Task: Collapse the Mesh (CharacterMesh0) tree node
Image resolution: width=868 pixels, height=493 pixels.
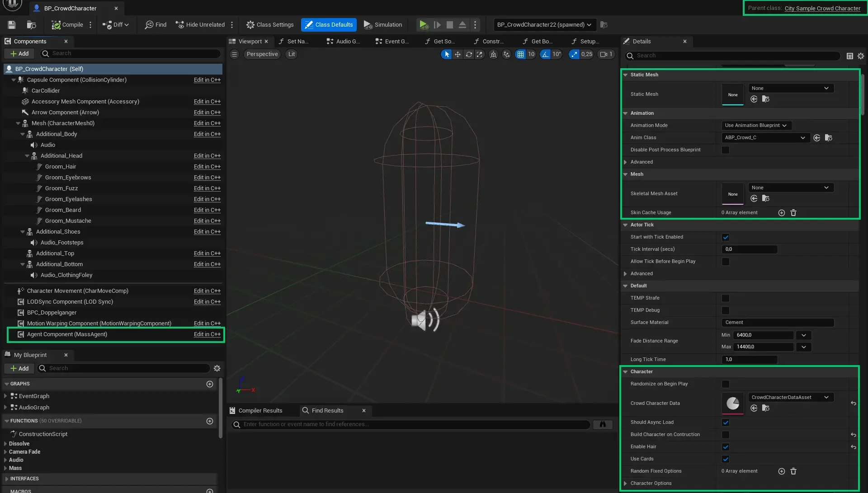Action: [18, 123]
